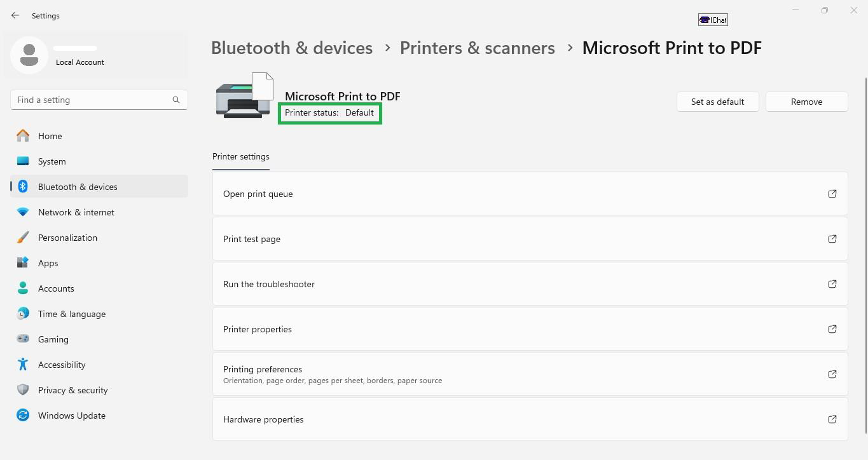Click the search magnifier icon
This screenshot has height=460, width=868.
176,100
